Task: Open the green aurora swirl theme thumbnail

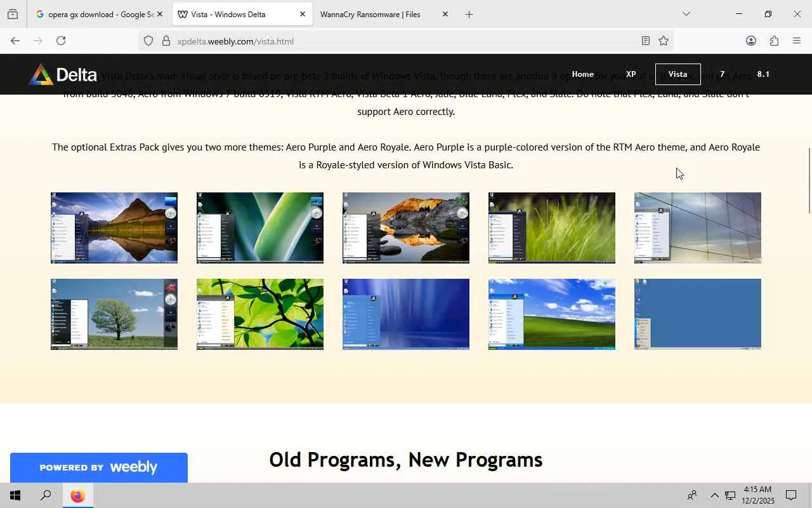Action: pyautogui.click(x=260, y=228)
